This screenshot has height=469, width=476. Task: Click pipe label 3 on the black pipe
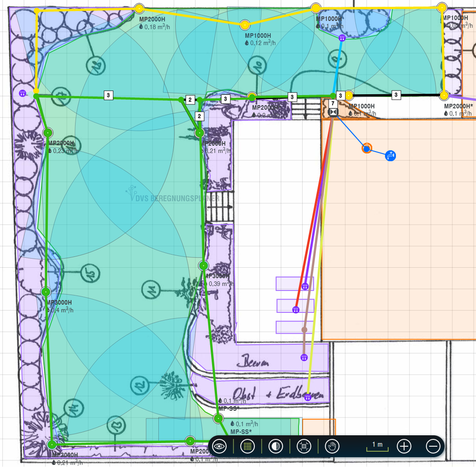coord(396,95)
